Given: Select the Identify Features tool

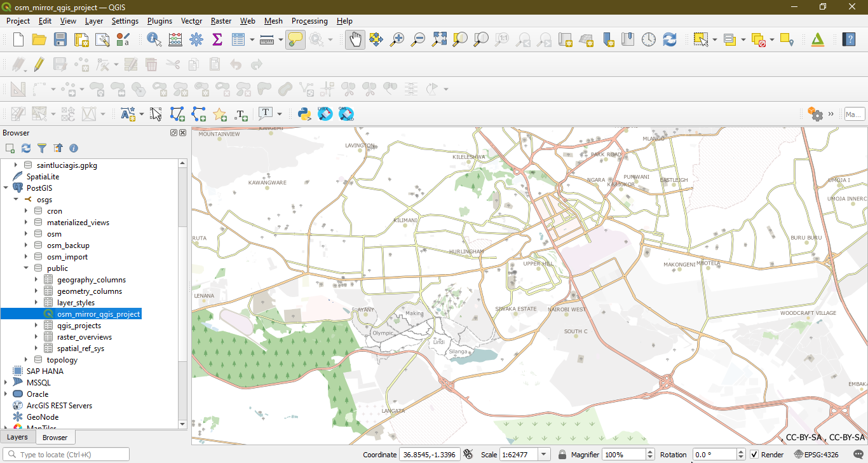Looking at the screenshot, I should 154,39.
